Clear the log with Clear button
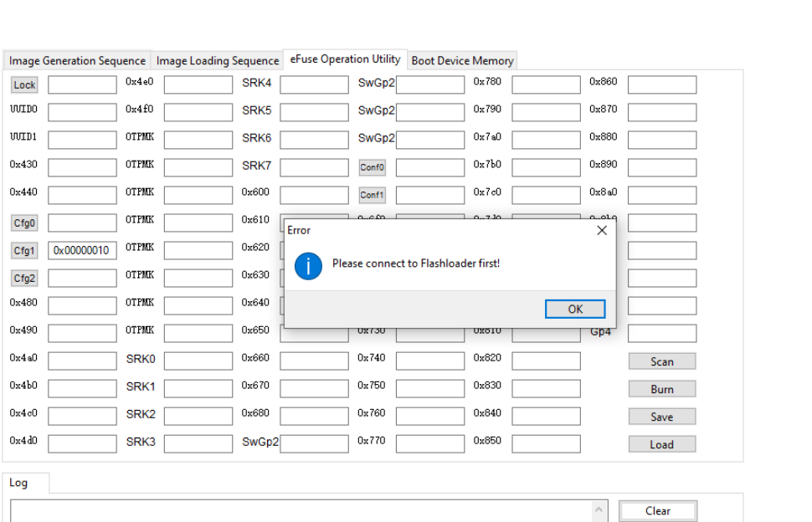812x522 pixels. [658, 510]
